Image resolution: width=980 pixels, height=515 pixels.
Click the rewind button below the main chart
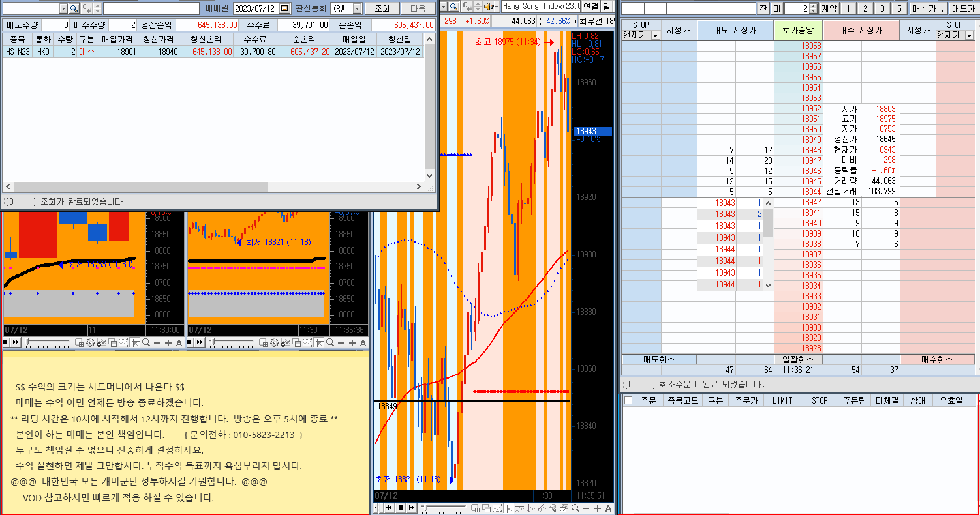(389, 508)
